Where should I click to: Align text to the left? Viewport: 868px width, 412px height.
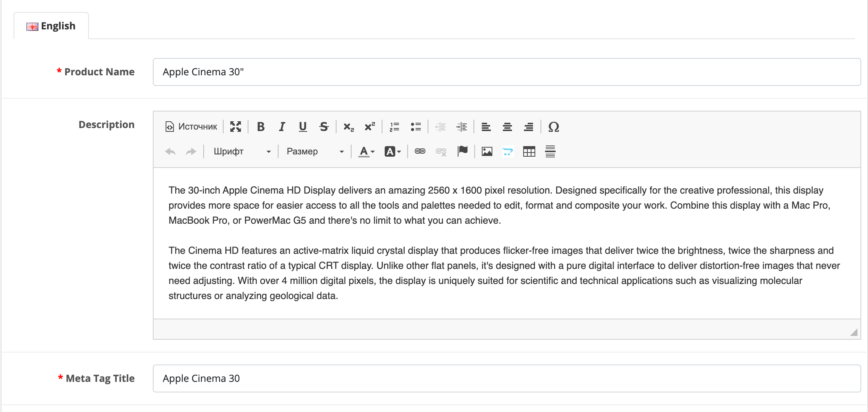(486, 127)
